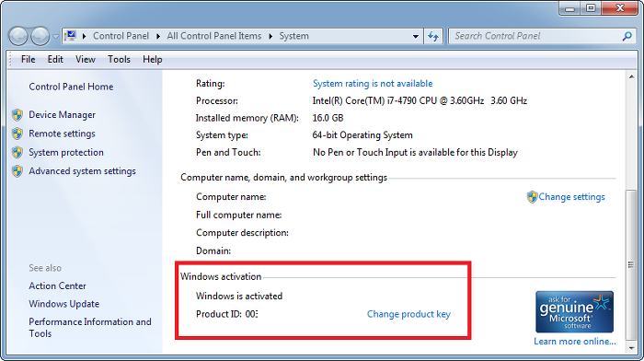
Task: Select the processor text Intel Core i7-4790
Action: [x=420, y=100]
